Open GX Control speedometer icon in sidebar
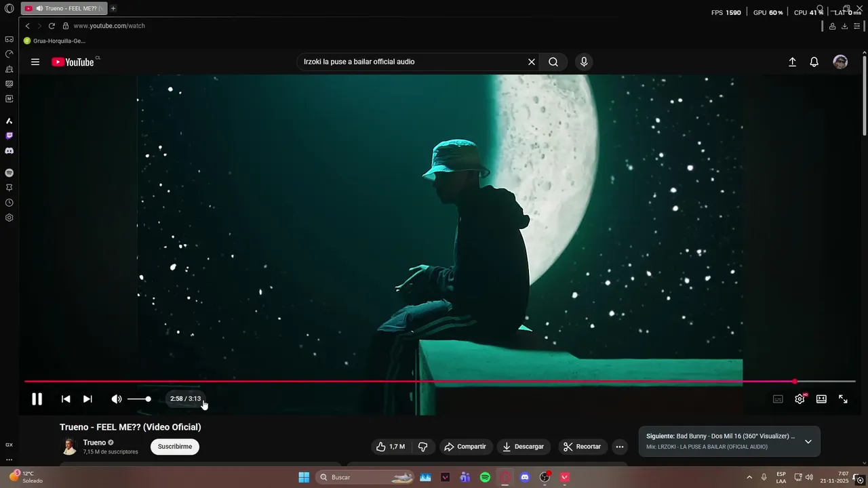This screenshot has width=868, height=488. click(x=9, y=54)
